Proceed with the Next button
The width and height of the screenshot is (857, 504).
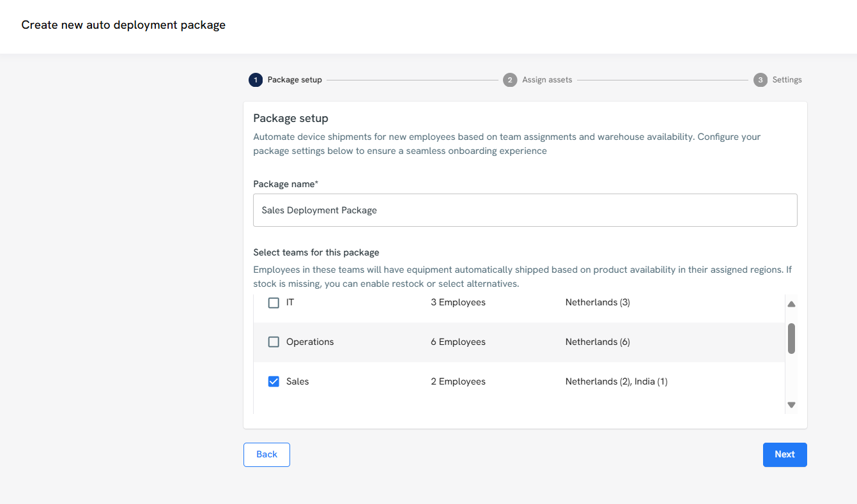(784, 455)
